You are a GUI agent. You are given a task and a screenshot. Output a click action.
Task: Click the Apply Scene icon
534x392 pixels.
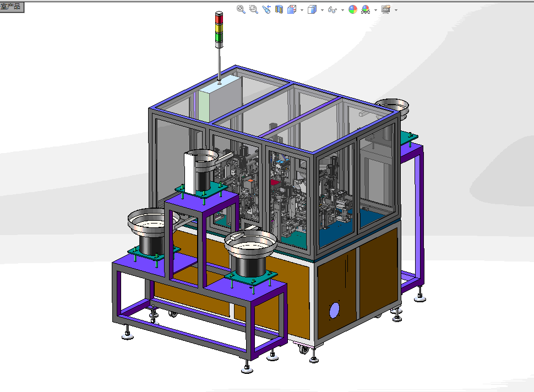[x=366, y=9]
